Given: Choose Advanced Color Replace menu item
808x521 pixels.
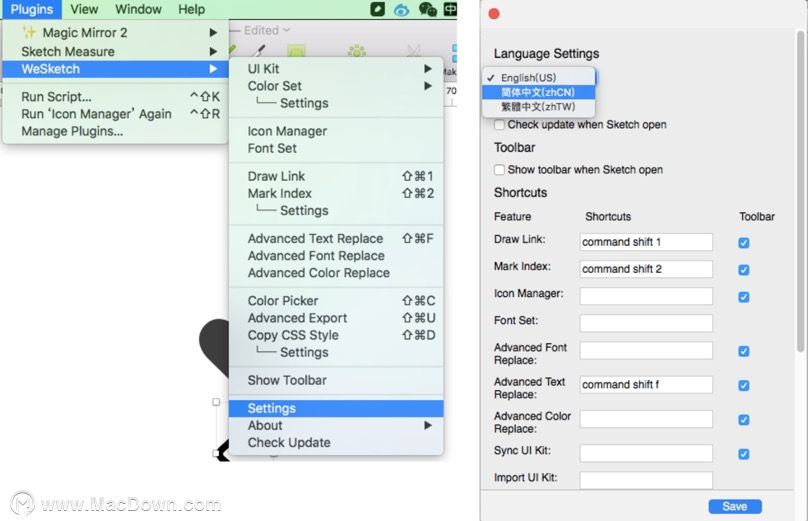Looking at the screenshot, I should pos(336,273).
